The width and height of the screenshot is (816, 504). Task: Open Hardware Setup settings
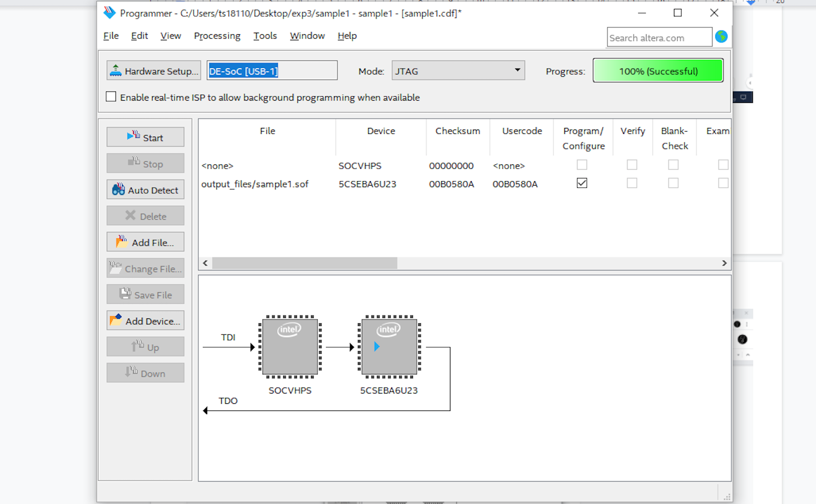pos(154,71)
